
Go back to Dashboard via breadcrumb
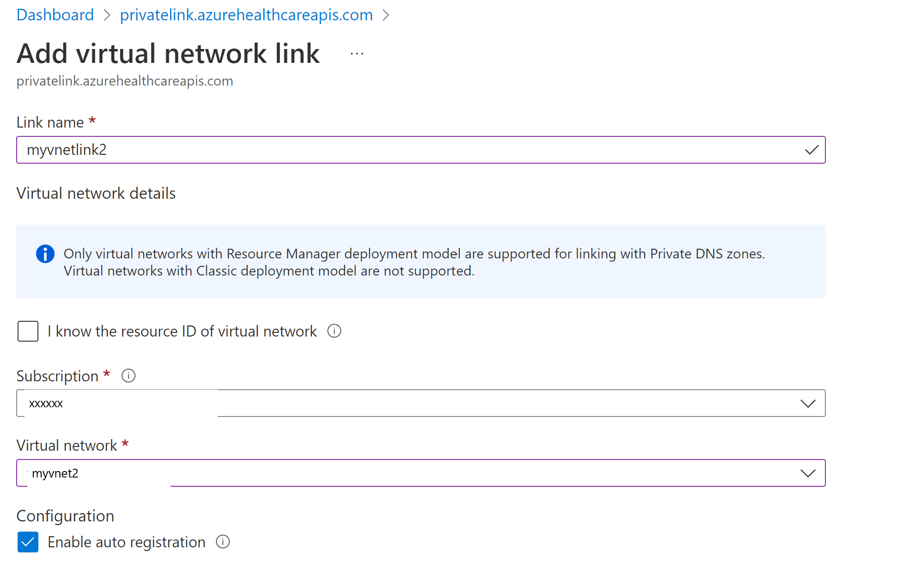[x=55, y=15]
